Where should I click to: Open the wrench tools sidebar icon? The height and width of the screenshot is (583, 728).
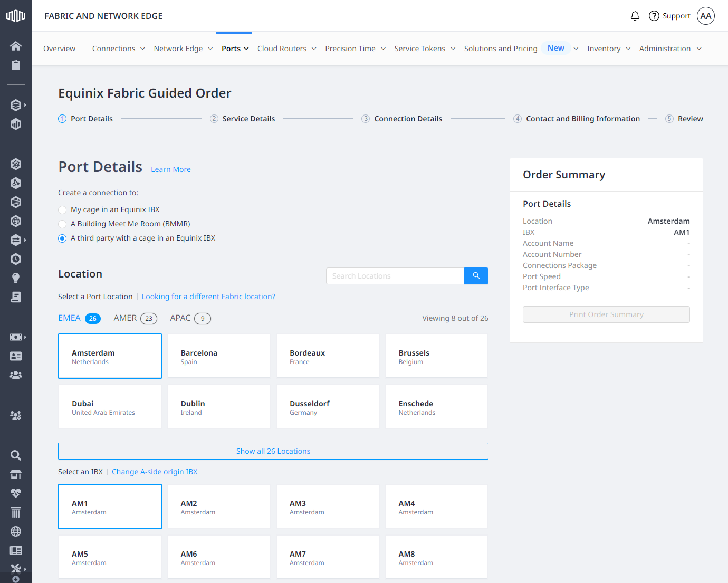pos(16,569)
